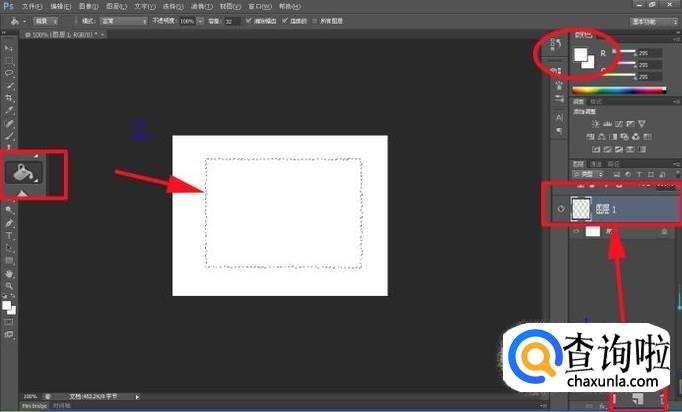Select the Rectangular Marquee tool
Screen dimensions: 682x412
click(9, 60)
